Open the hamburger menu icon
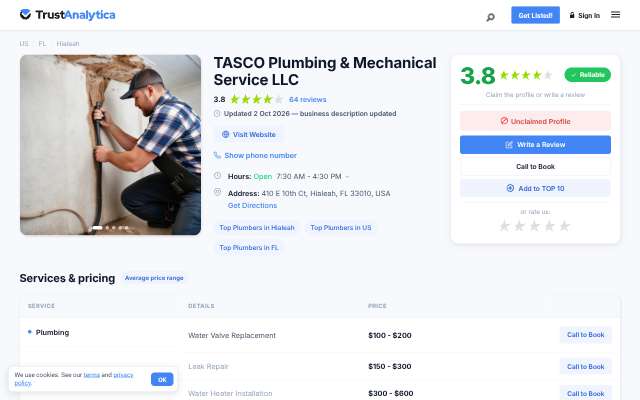Screen dimensions: 640x400 (x=616, y=15)
